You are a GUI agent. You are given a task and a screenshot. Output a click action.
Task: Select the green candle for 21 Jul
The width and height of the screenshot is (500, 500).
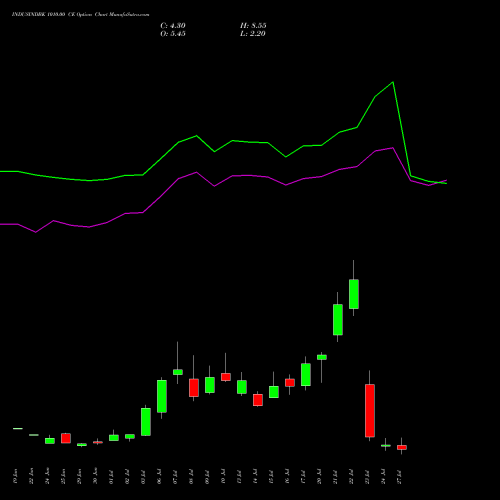tap(338, 320)
